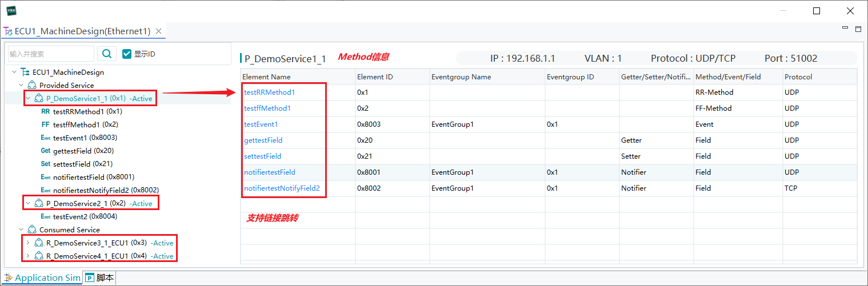Close the ECU1_MachineDesign(Ethernet1) tab

click(159, 31)
